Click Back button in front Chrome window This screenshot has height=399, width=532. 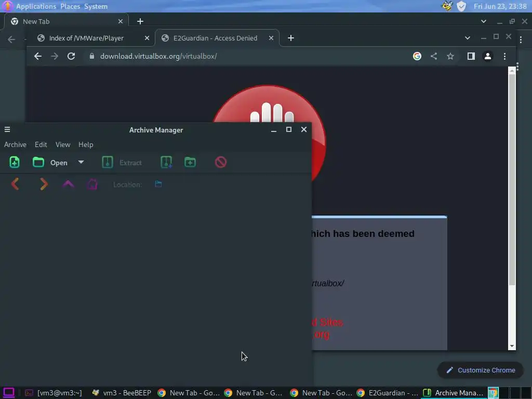coord(37,56)
